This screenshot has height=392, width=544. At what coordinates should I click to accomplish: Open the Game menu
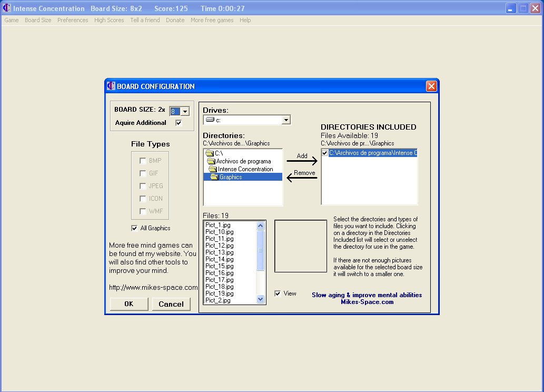[12, 20]
